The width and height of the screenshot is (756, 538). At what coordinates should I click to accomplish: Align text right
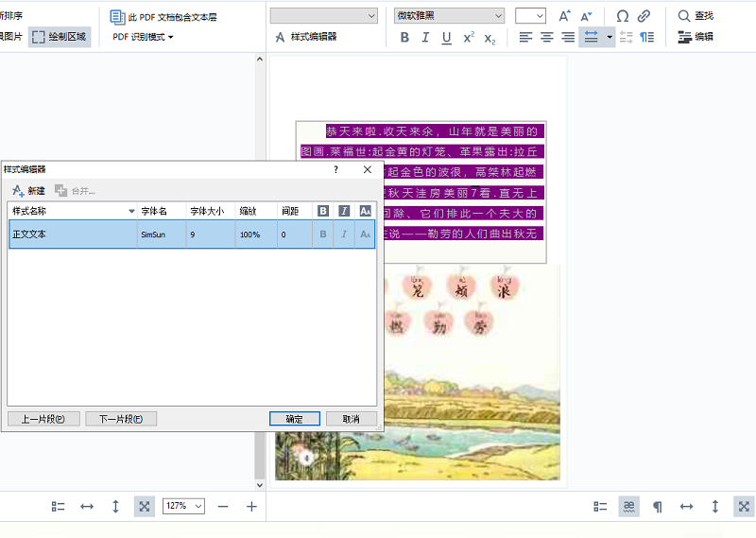pyautogui.click(x=568, y=37)
